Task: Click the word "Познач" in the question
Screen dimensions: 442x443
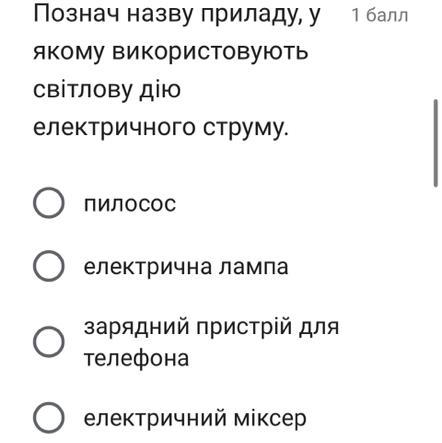Action: (76, 14)
